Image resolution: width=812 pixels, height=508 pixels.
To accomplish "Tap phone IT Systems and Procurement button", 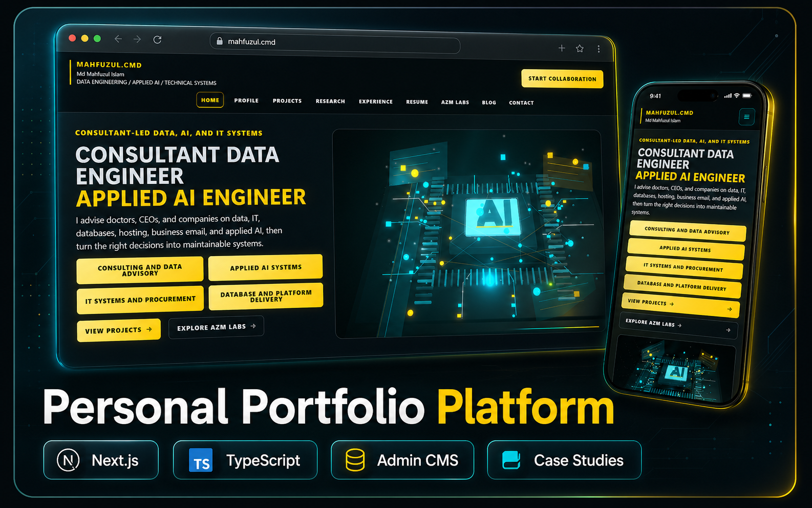I will point(684,267).
